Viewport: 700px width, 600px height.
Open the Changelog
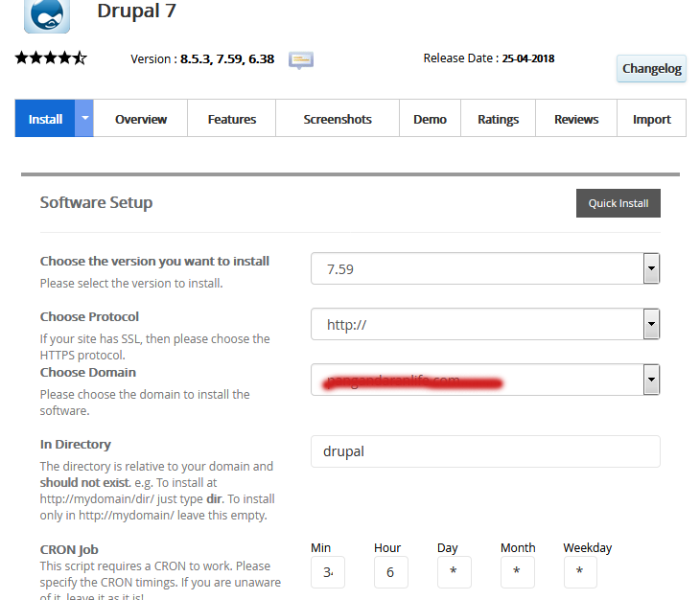[x=651, y=69]
